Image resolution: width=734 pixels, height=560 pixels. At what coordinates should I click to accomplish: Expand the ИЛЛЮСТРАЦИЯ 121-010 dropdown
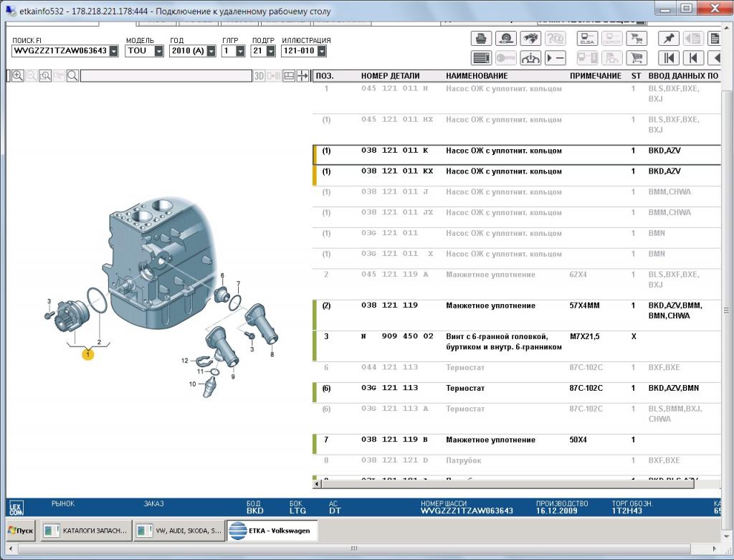click(322, 51)
